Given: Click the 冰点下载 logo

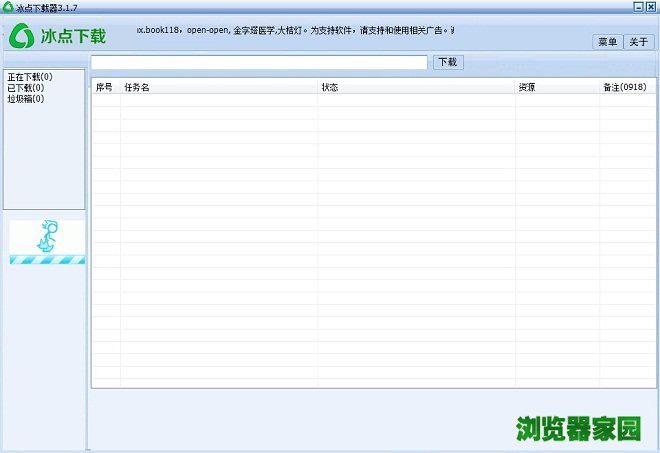Looking at the screenshot, I should click(58, 37).
